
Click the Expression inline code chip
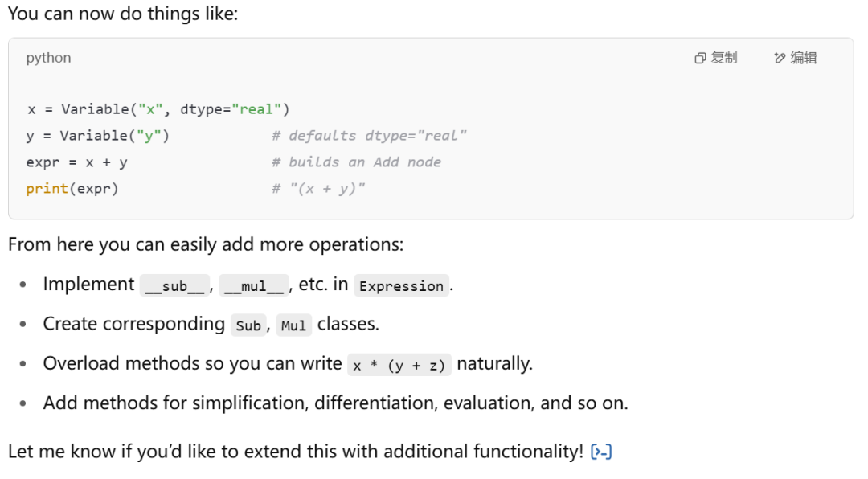point(401,286)
